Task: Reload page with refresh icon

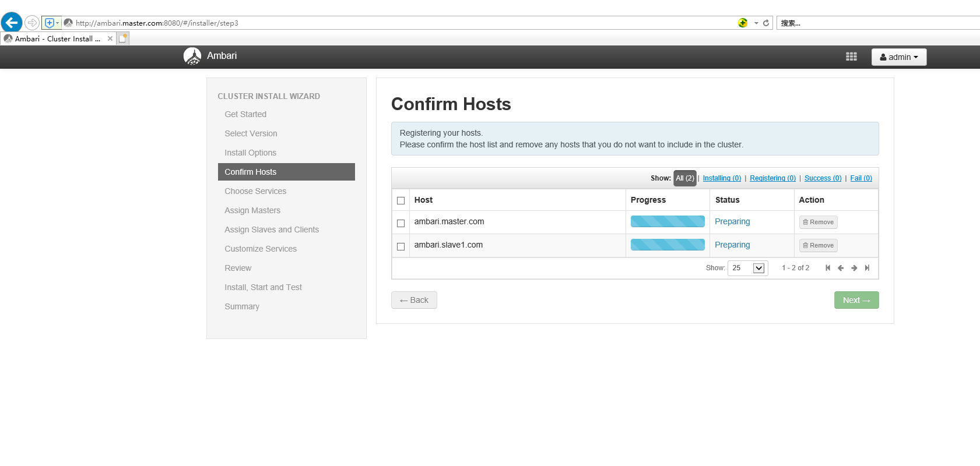Action: 766,23
